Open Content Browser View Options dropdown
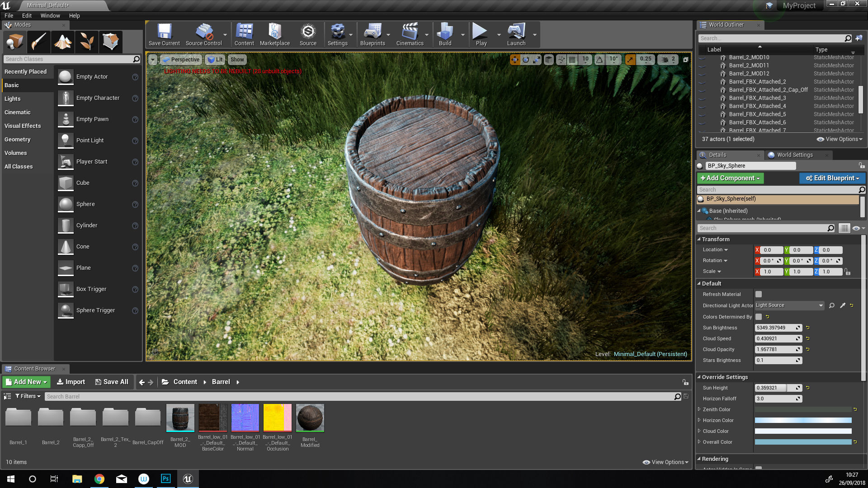 click(x=665, y=462)
